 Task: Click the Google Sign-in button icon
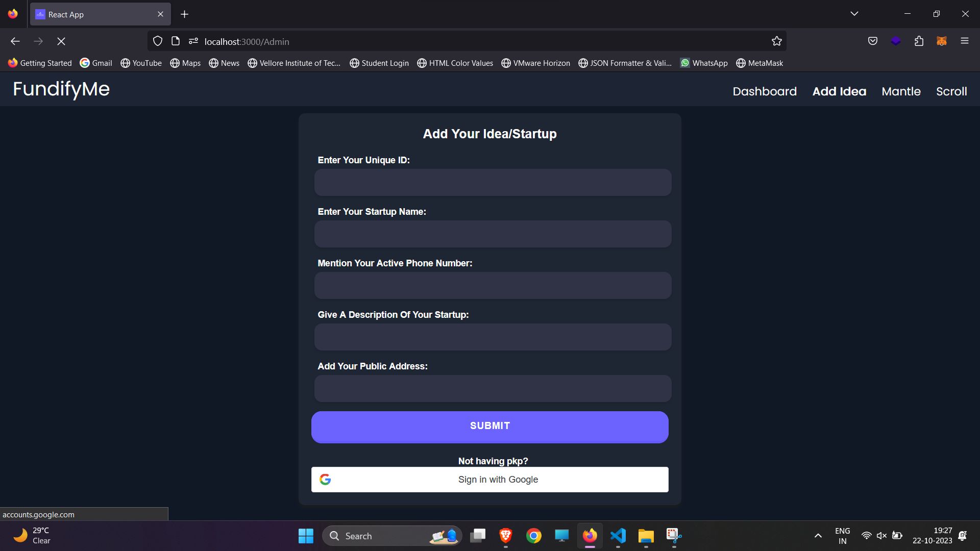[325, 479]
